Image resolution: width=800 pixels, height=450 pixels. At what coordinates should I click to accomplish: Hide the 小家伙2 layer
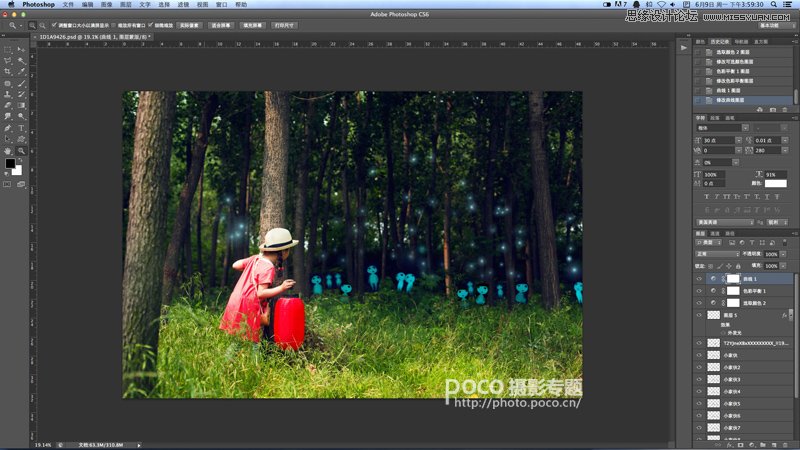tap(699, 367)
